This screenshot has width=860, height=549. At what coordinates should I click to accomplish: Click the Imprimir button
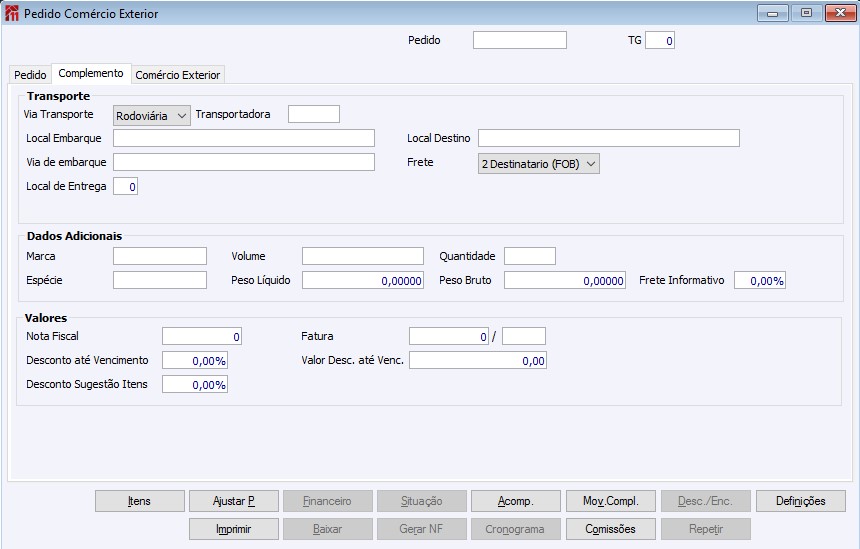tap(234, 529)
